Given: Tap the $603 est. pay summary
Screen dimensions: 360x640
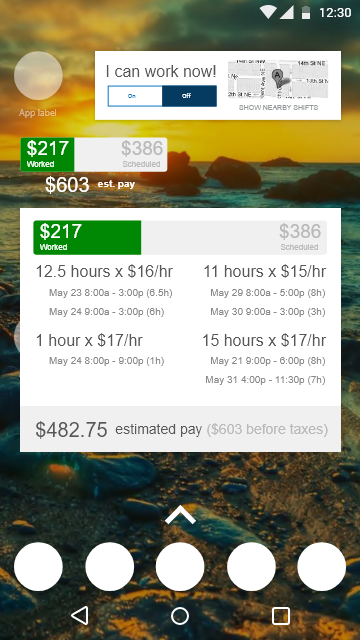Looking at the screenshot, I should tap(90, 185).
